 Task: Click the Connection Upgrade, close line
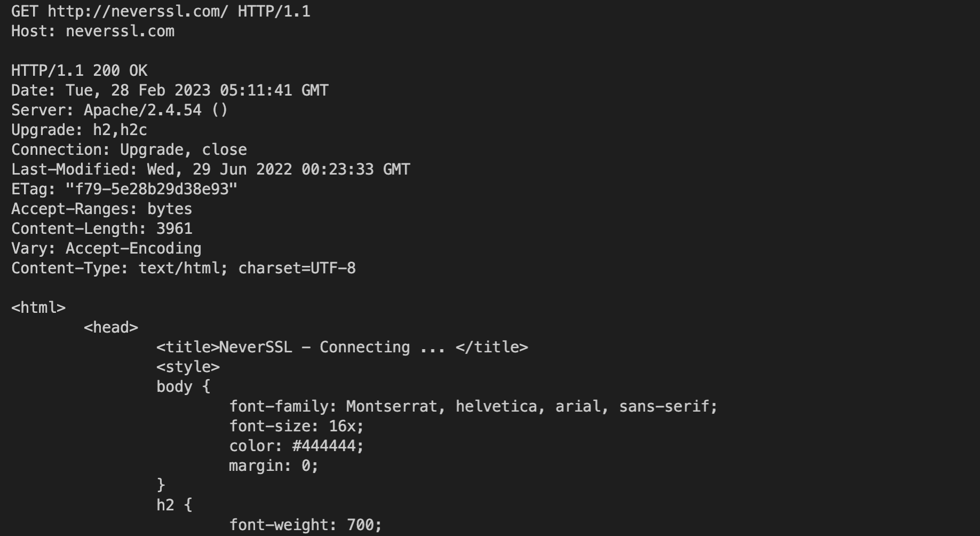click(x=129, y=149)
